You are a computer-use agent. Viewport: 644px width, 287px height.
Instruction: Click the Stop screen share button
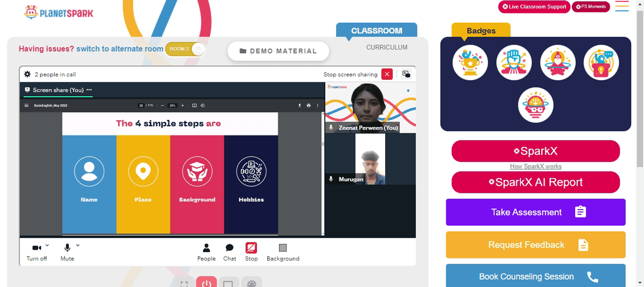[251, 252]
